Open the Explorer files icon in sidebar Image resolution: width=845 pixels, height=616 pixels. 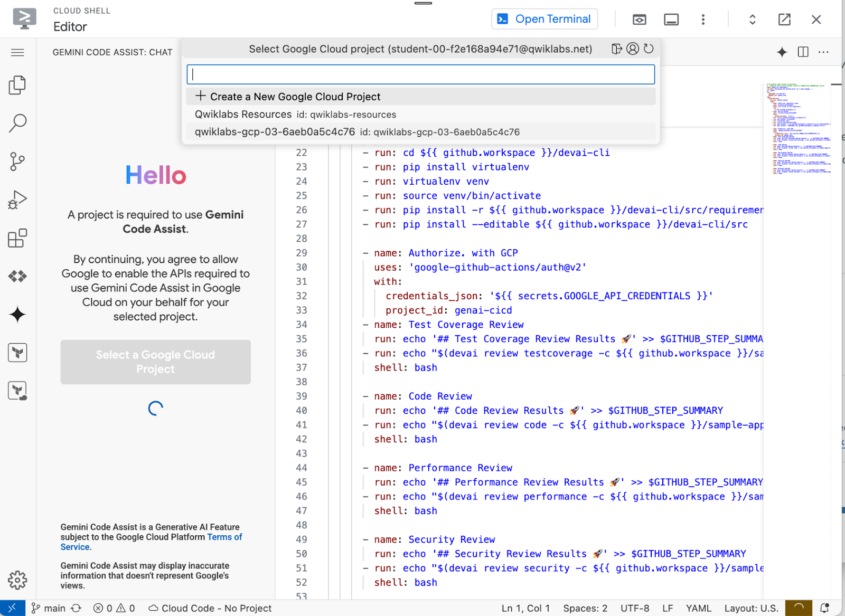pos(17,85)
